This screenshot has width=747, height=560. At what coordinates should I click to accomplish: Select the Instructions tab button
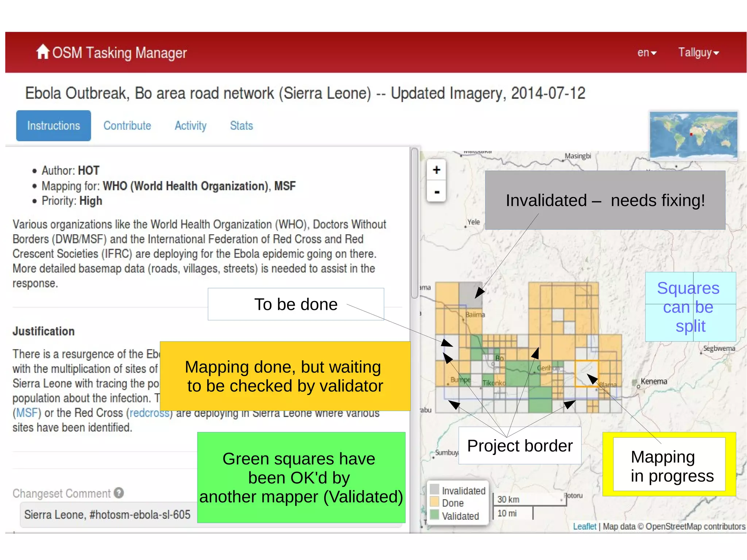point(54,125)
